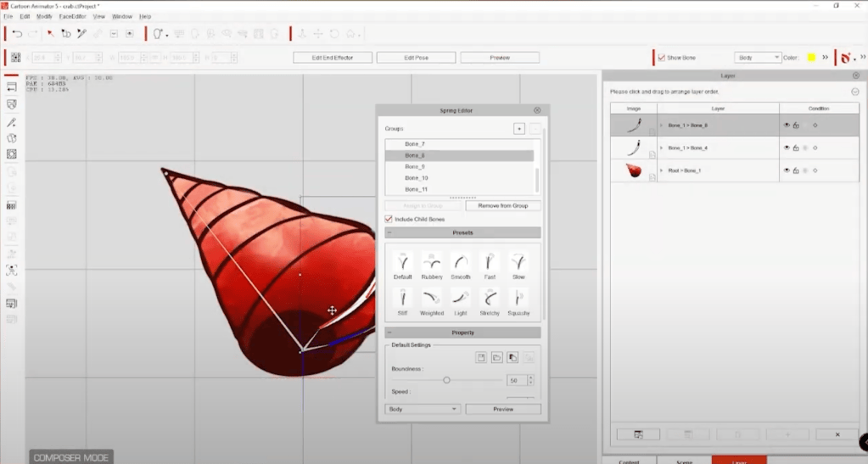Click the save default settings icon

[481, 358]
